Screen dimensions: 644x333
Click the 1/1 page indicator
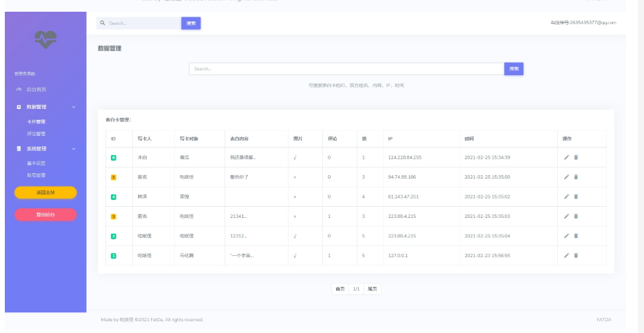(x=356, y=289)
